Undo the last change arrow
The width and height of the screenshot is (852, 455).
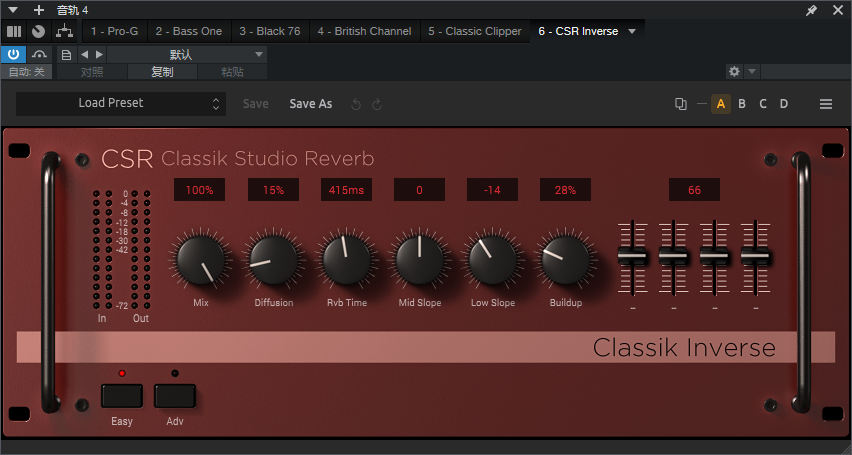tap(356, 104)
